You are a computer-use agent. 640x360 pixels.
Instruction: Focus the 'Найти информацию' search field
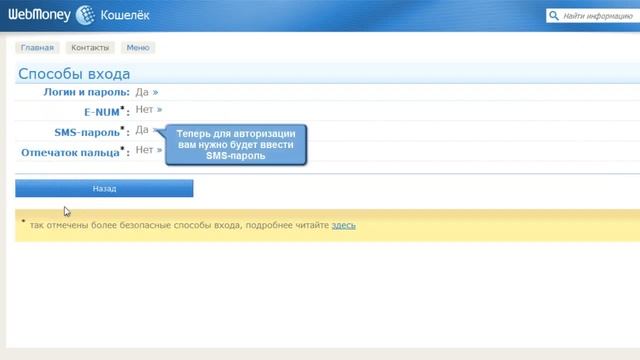coord(593,16)
